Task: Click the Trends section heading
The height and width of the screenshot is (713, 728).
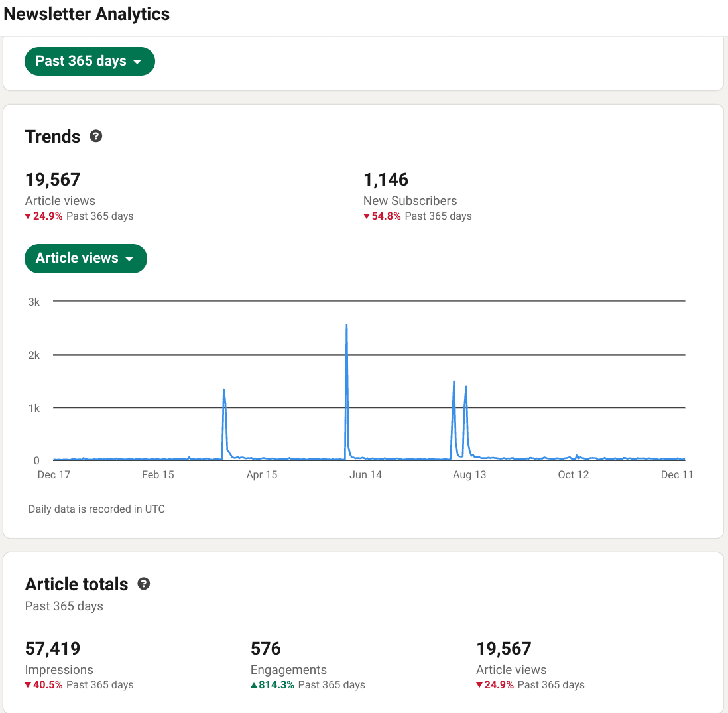Action: tap(52, 137)
